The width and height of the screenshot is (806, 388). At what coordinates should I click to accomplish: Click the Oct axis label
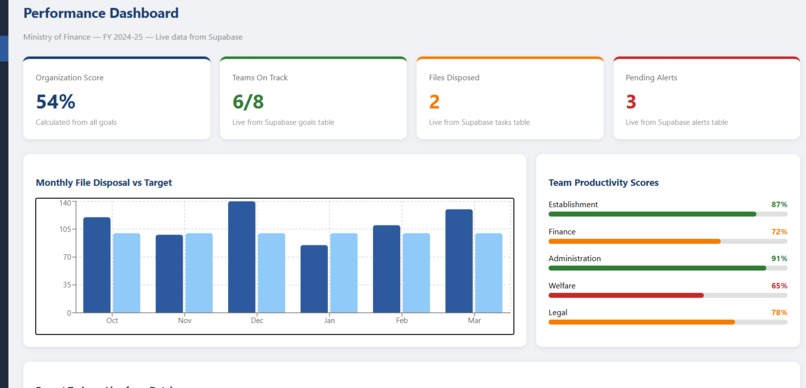[x=112, y=321]
